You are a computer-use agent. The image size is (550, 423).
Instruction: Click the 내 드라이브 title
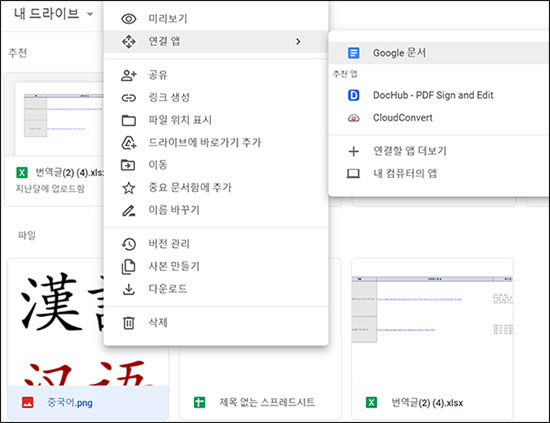(47, 14)
